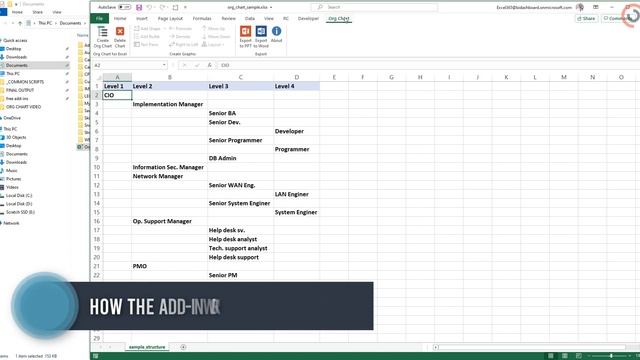Image resolution: width=640 pixels, height=360 pixels.
Task: Click the Promote ribbon command
Action: [180, 29]
